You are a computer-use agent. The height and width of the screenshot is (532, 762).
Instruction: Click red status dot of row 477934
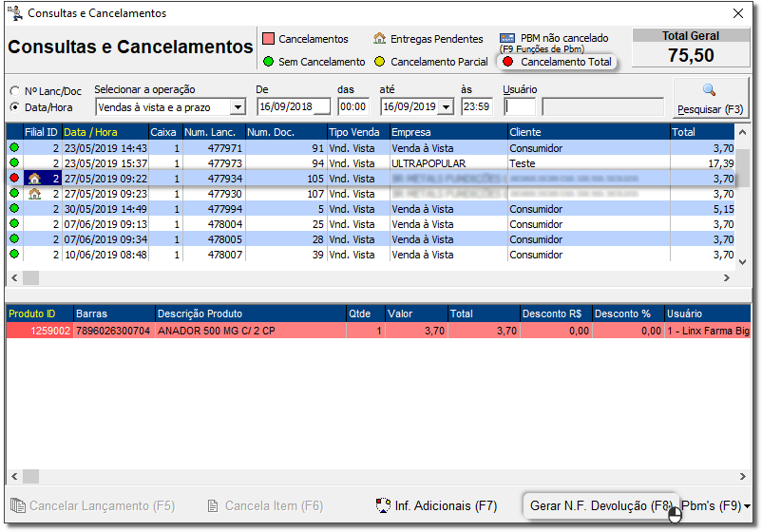14,178
